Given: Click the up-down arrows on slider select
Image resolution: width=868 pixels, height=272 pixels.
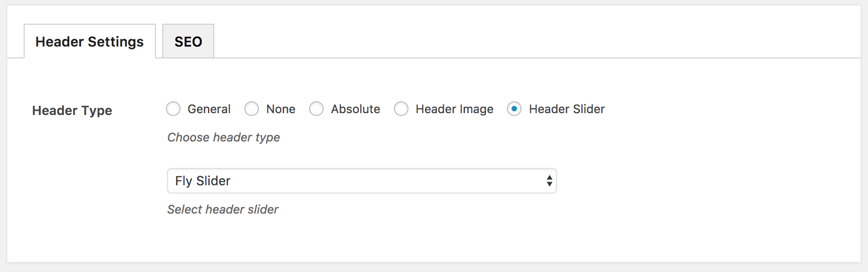Looking at the screenshot, I should [x=549, y=181].
